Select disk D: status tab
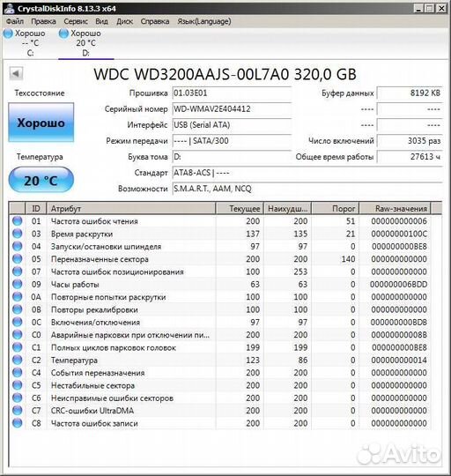 tap(85, 43)
